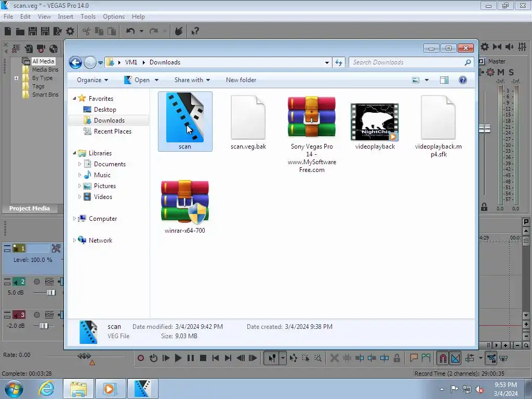The width and height of the screenshot is (532, 399).
Task: Click the Render As icon
Action: pyautogui.click(x=58, y=31)
